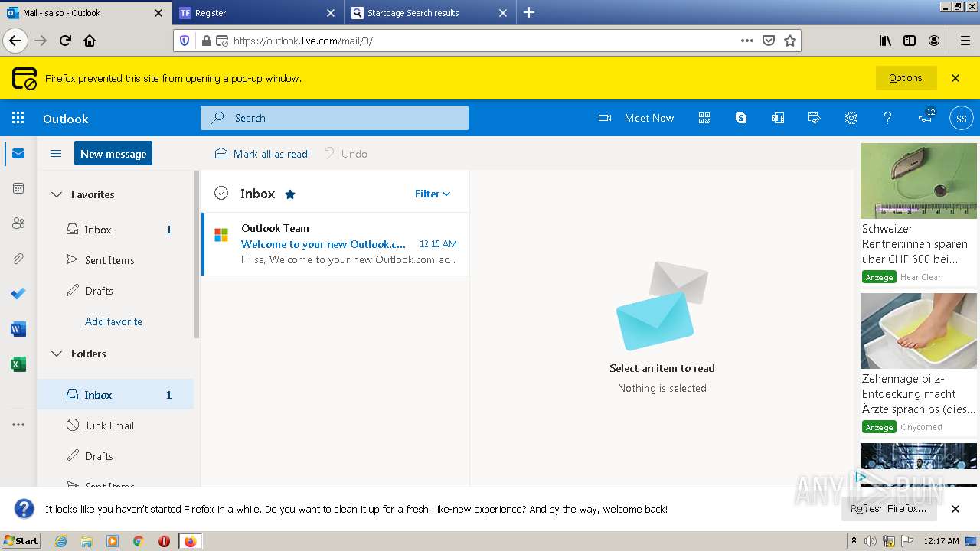Open the Outlook app launcher grid
Screen dimensions: 980x551
tap(18, 118)
